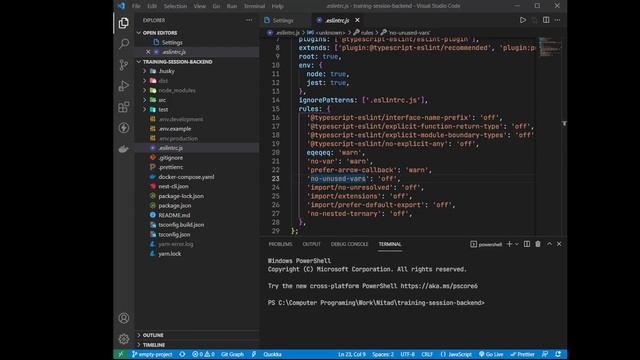Open the Docker view in activity bar
The width and height of the screenshot is (640, 360).
pos(124,149)
